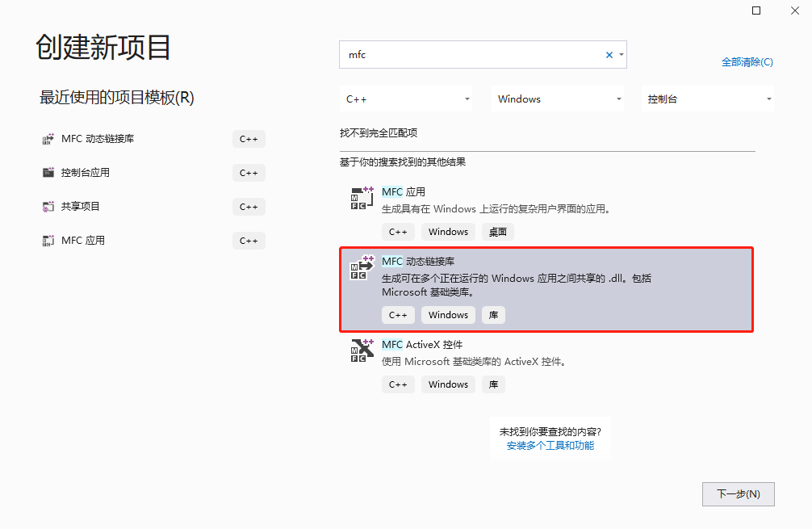The image size is (812, 529).
Task: Clear the search text with the X icon
Action: click(x=609, y=55)
